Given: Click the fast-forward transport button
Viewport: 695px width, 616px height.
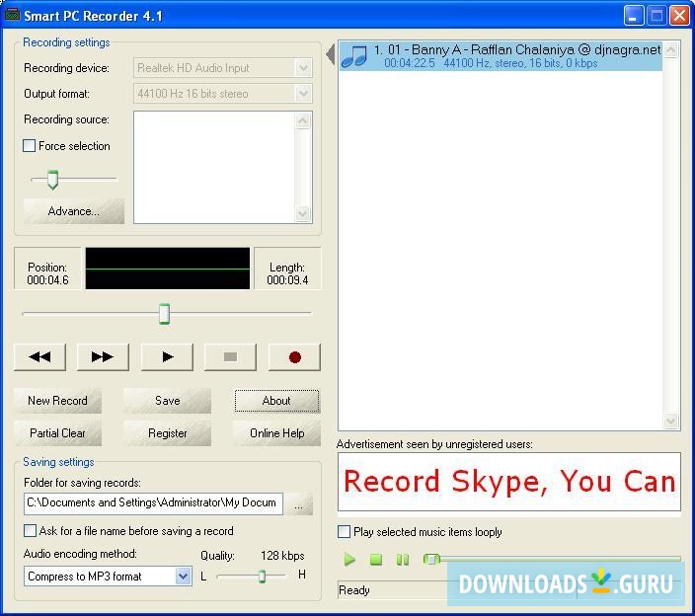Looking at the screenshot, I should pyautogui.click(x=103, y=356).
